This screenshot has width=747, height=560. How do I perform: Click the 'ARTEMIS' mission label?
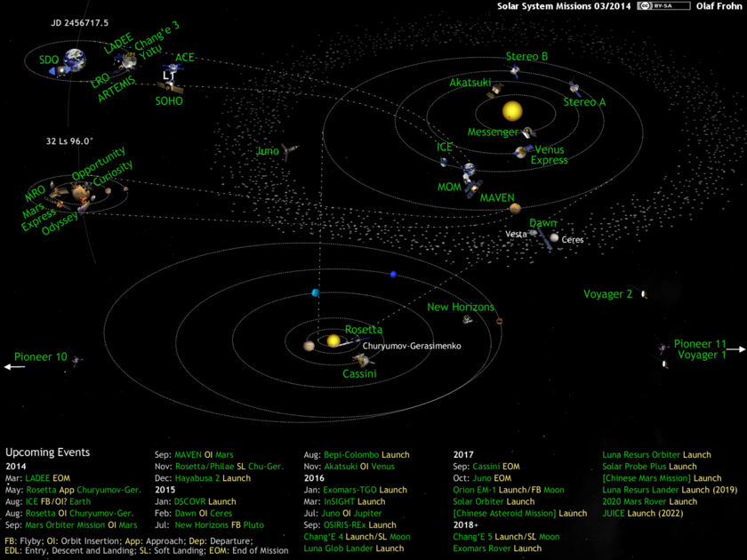116,89
